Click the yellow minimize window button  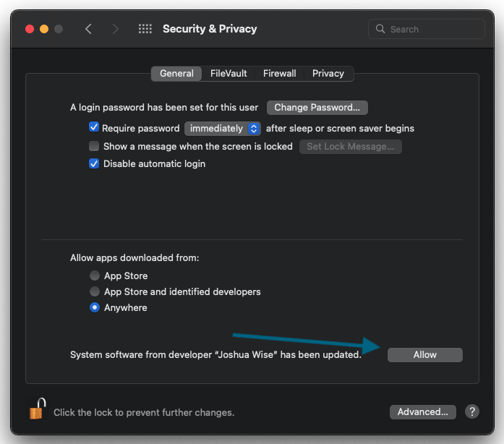(44, 29)
